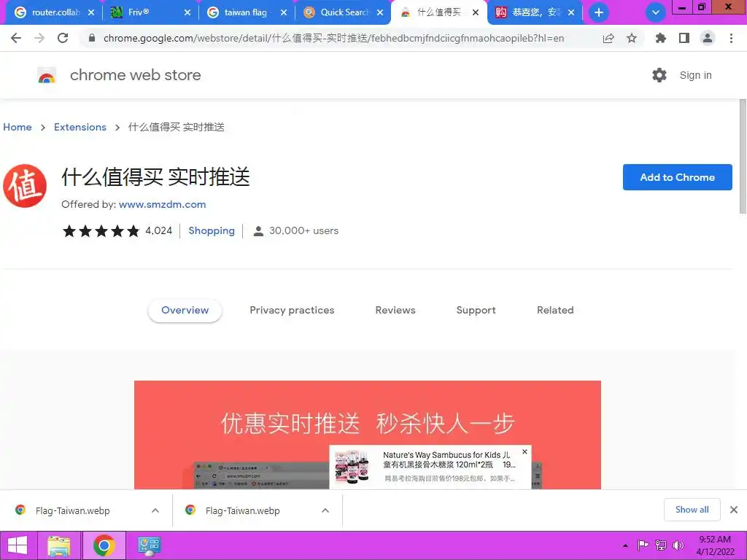Click the 30,000+ users text
The width and height of the screenshot is (747, 560).
pos(303,230)
